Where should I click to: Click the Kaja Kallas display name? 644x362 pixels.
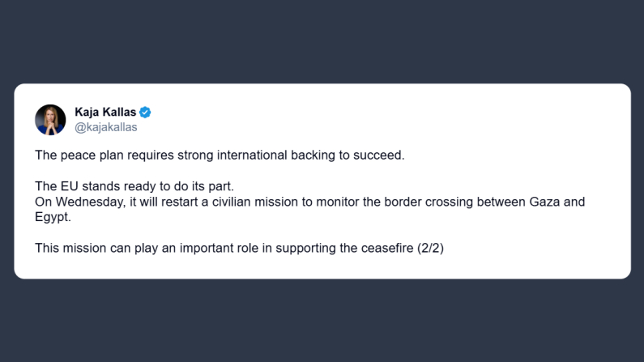[105, 113]
